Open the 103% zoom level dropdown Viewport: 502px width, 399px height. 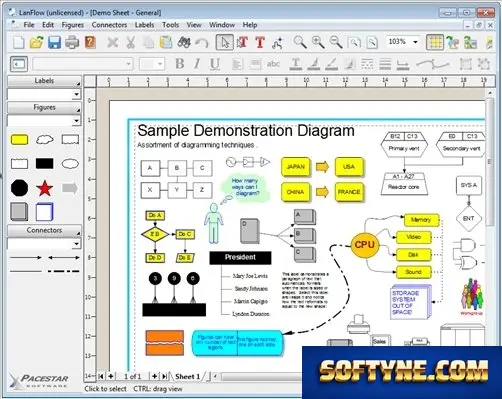click(415, 42)
